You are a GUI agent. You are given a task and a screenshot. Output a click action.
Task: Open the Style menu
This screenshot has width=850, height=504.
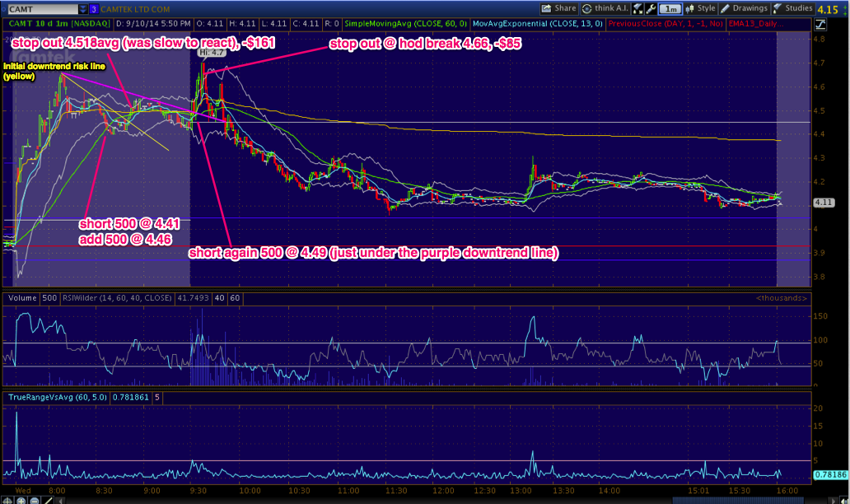pos(703,8)
